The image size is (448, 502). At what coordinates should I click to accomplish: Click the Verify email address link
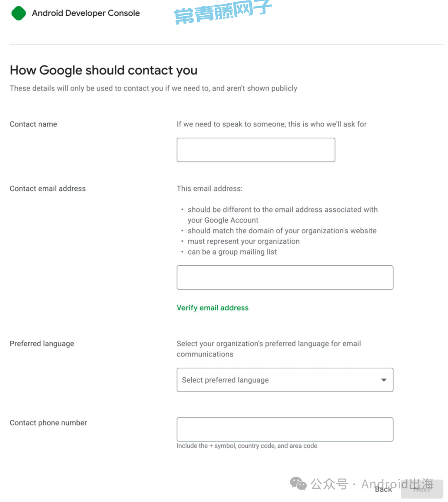click(x=212, y=308)
